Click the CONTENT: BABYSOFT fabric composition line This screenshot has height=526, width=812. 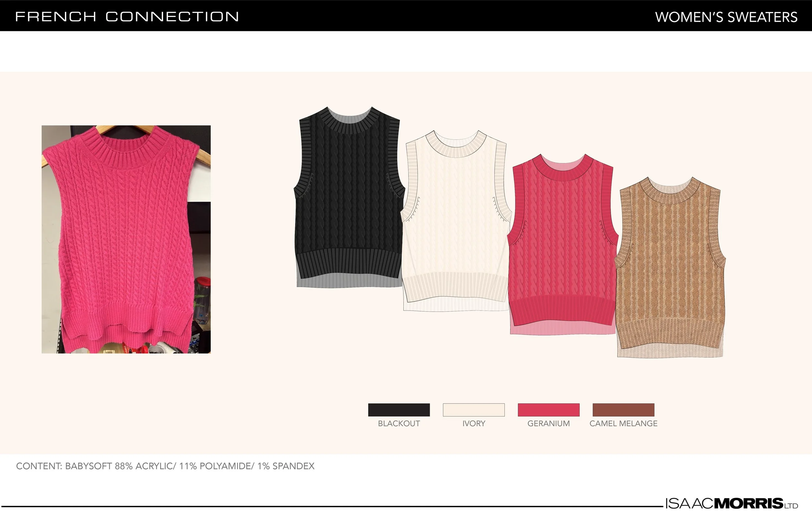[x=165, y=466]
